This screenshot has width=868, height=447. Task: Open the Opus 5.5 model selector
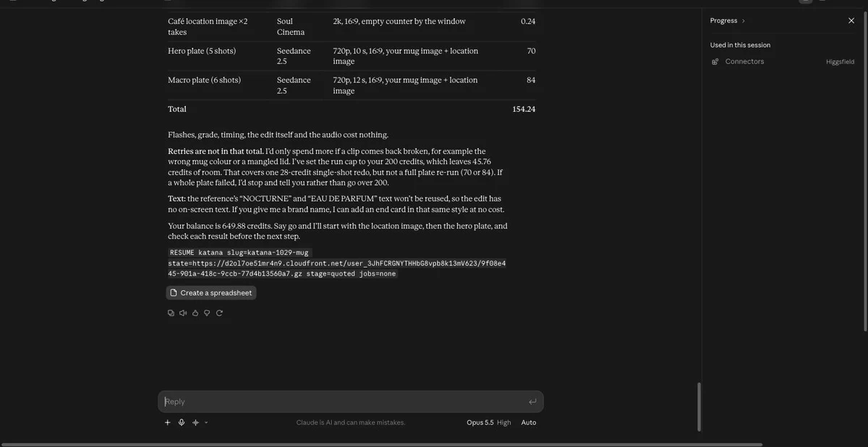(489, 422)
